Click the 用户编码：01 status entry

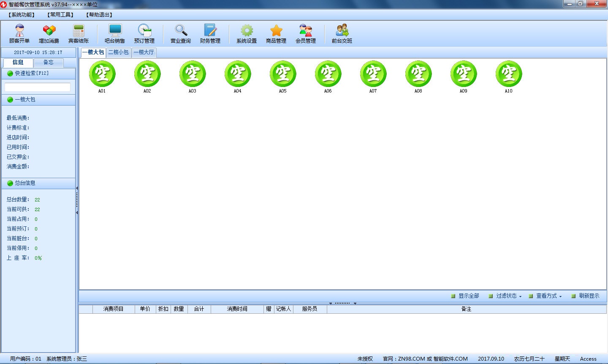pos(26,359)
